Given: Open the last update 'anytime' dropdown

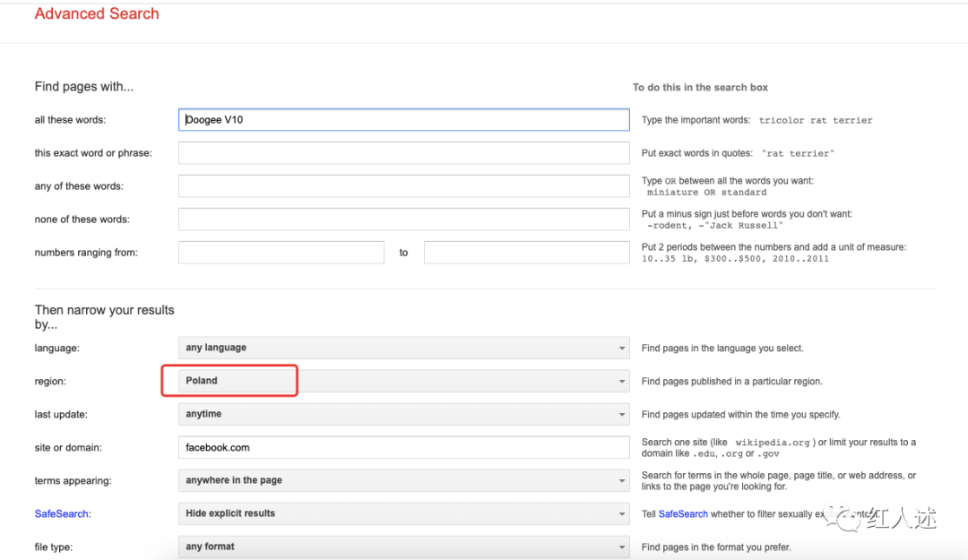Looking at the screenshot, I should [403, 414].
